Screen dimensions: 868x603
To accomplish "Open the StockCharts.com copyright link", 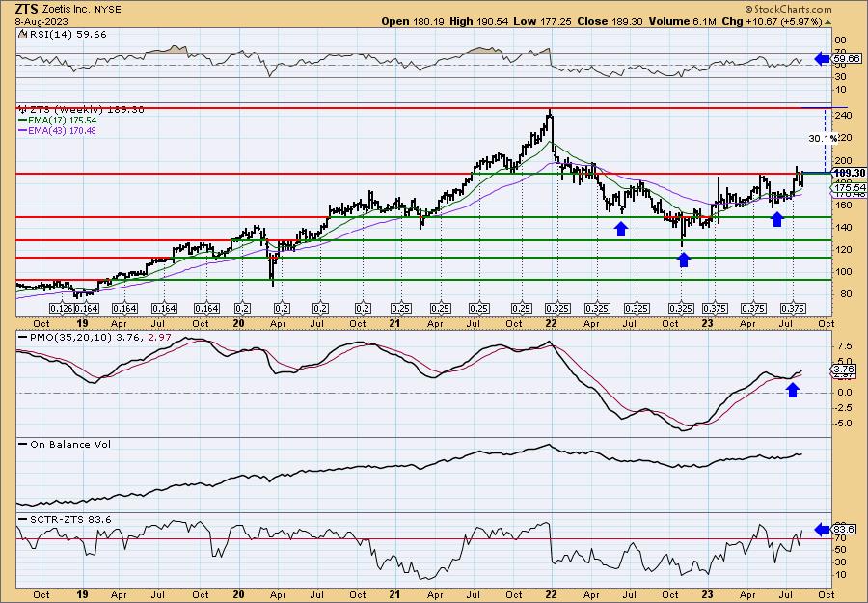I will (x=788, y=9).
